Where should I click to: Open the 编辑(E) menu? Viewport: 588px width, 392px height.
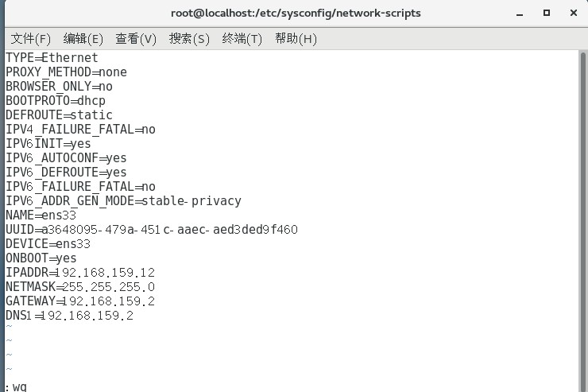(x=83, y=38)
